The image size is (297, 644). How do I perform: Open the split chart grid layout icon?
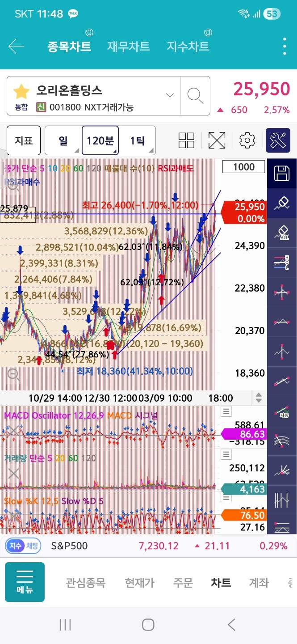click(x=186, y=140)
